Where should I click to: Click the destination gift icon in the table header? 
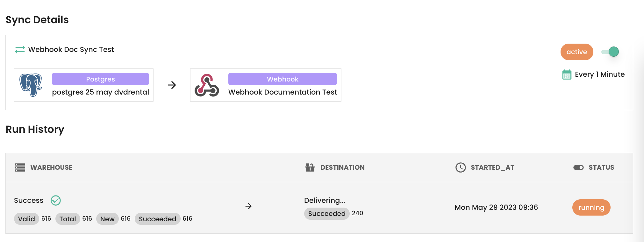coord(309,167)
